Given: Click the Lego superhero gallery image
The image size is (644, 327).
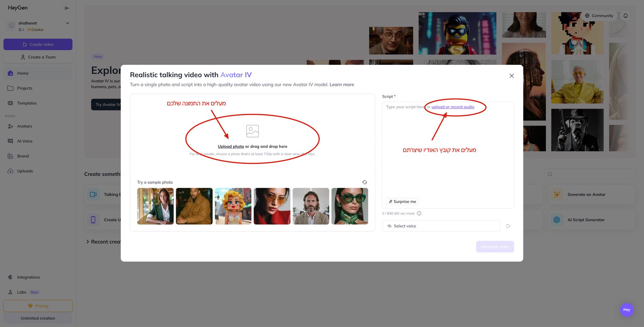Looking at the screenshot, I should [x=457, y=33].
